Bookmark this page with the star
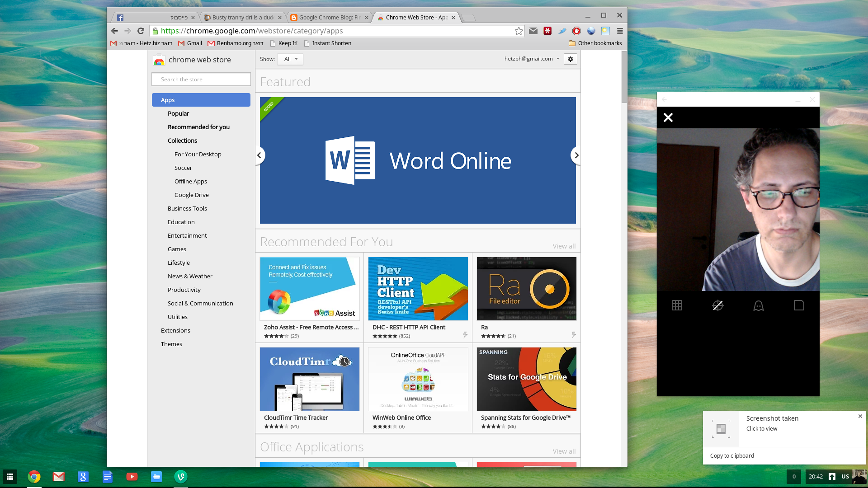Screen dimensions: 868x488 [x=519, y=31]
